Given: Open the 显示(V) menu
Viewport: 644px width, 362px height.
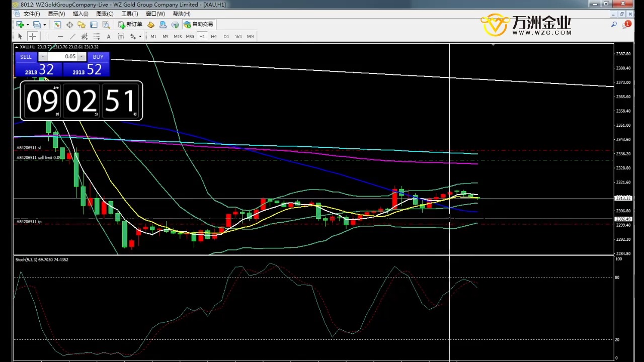Looking at the screenshot, I should click(x=56, y=14).
